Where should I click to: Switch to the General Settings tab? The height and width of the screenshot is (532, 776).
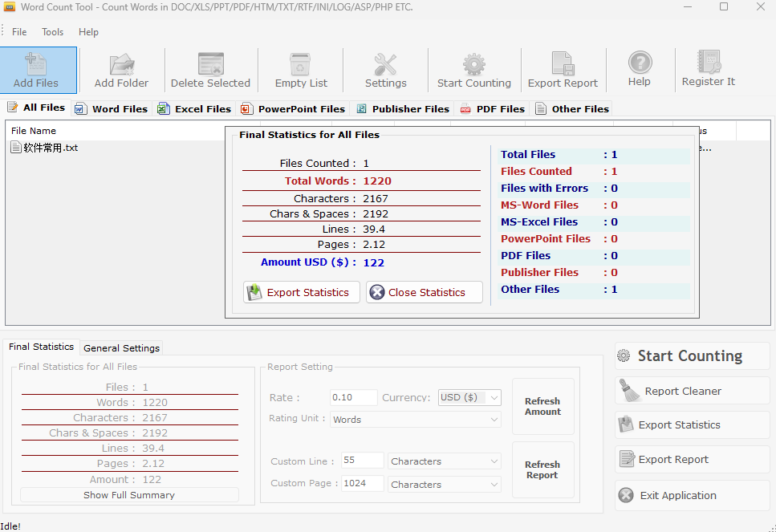[121, 348]
